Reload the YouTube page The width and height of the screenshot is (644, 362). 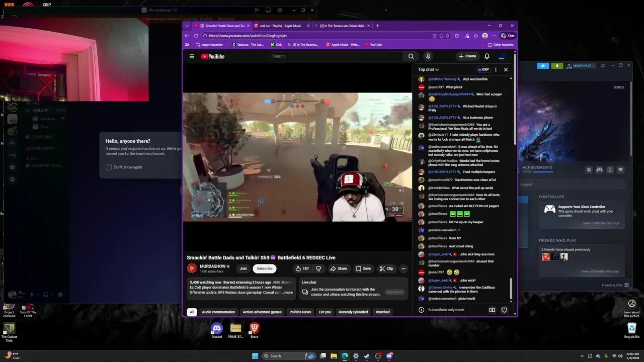coord(196,36)
